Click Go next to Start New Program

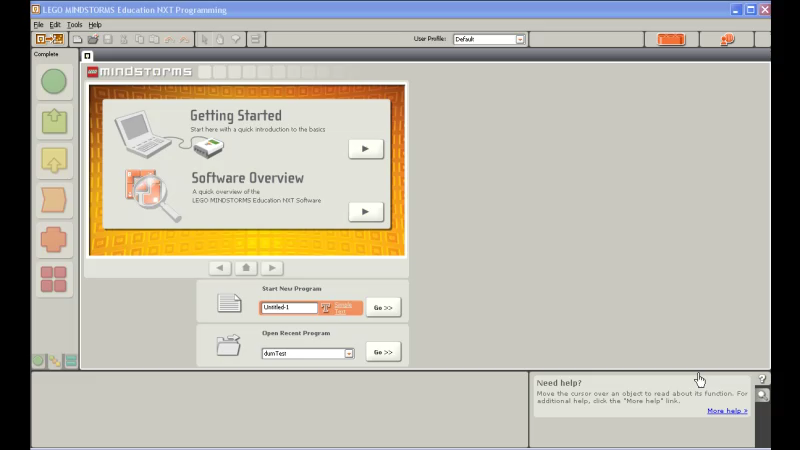point(383,308)
